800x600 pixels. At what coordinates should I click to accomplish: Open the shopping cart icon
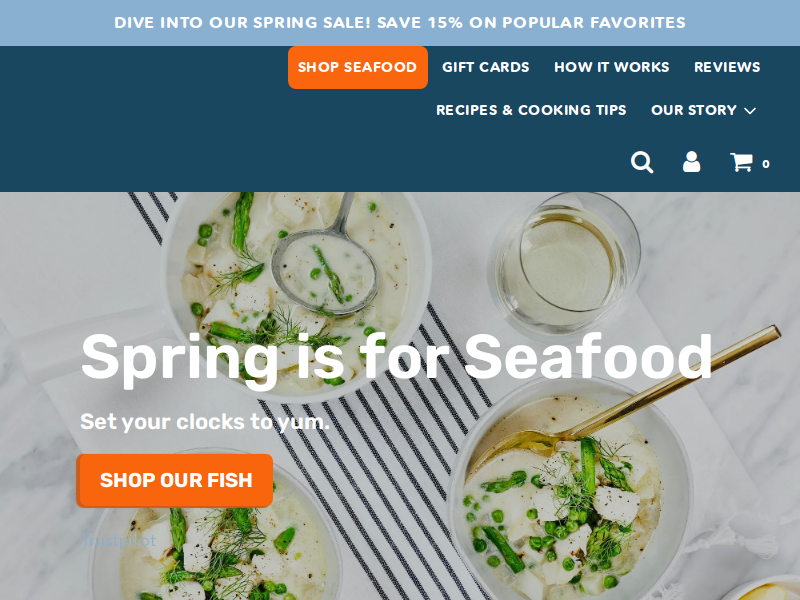coord(741,162)
